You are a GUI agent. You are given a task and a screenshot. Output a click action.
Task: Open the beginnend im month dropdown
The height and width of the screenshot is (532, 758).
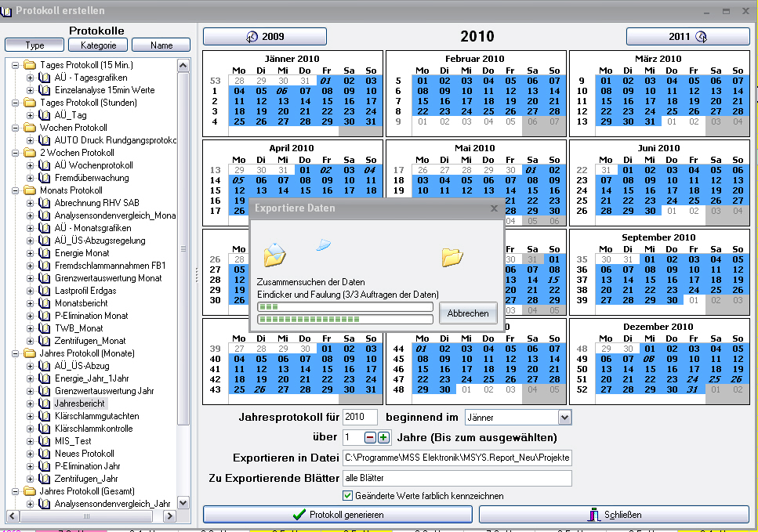pyautogui.click(x=564, y=418)
